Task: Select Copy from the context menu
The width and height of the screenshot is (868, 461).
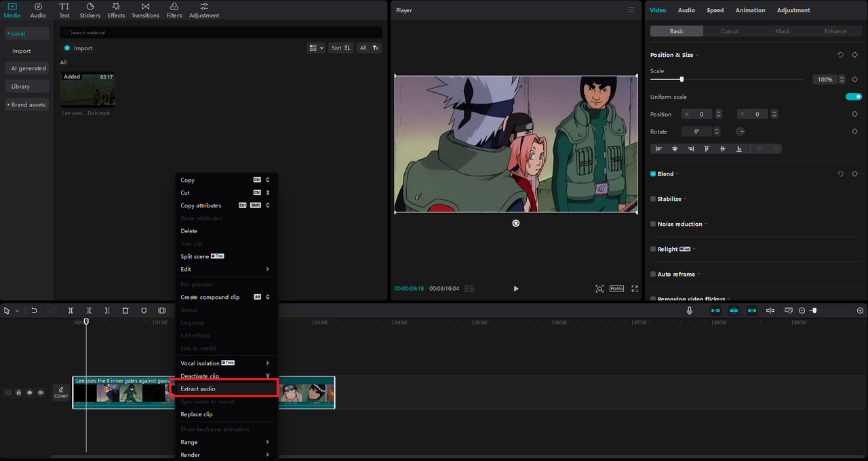Action: (x=226, y=180)
